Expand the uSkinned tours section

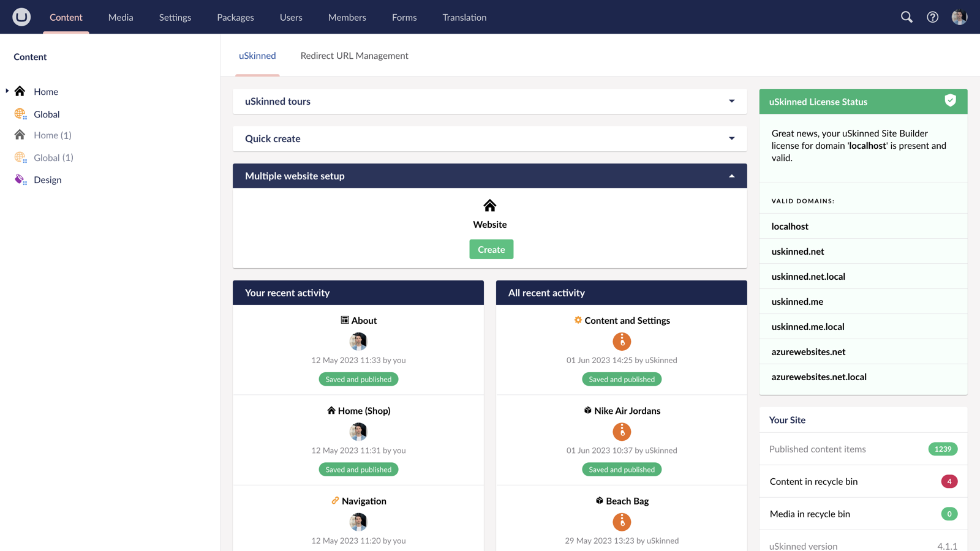pyautogui.click(x=731, y=101)
